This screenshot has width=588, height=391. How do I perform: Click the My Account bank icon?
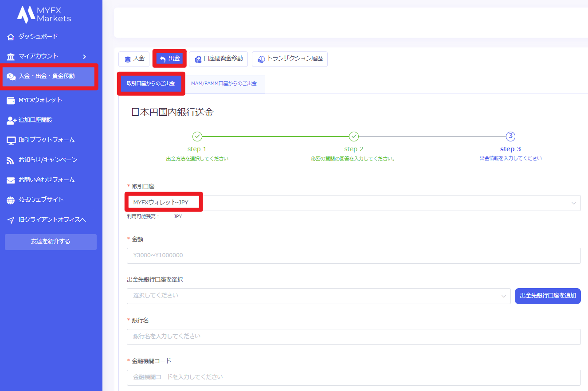[x=11, y=56]
